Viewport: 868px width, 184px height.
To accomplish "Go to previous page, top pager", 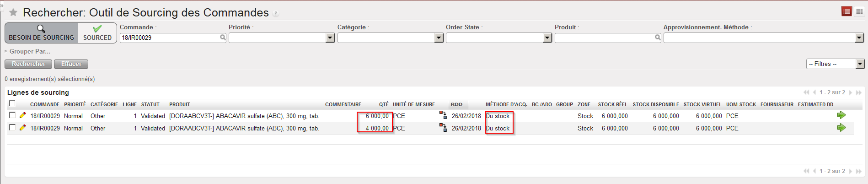I will click(x=814, y=92).
